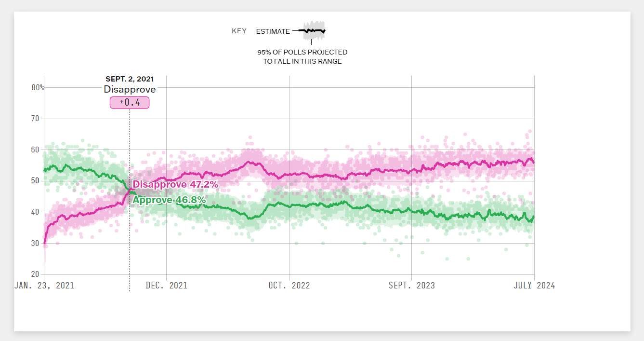
Task: Click the KEY legend heading
Action: (239, 31)
